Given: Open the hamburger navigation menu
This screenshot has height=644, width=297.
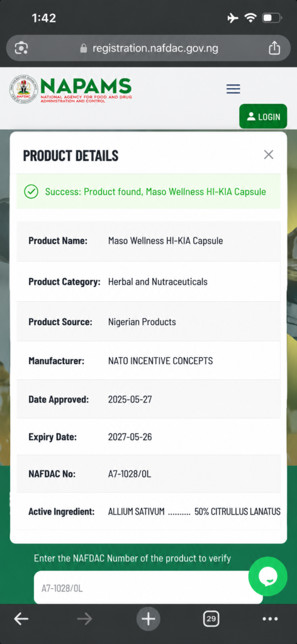Looking at the screenshot, I should pos(233,89).
